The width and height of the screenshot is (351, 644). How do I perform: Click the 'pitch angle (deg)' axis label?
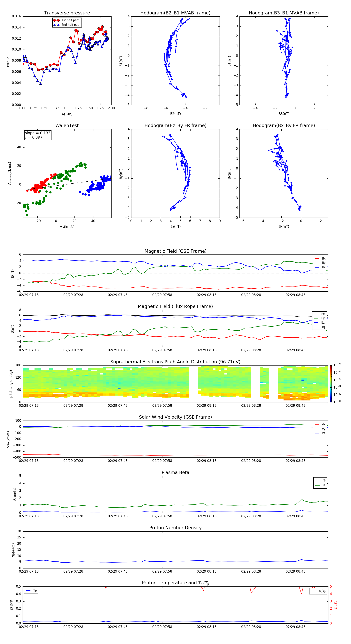point(11,384)
